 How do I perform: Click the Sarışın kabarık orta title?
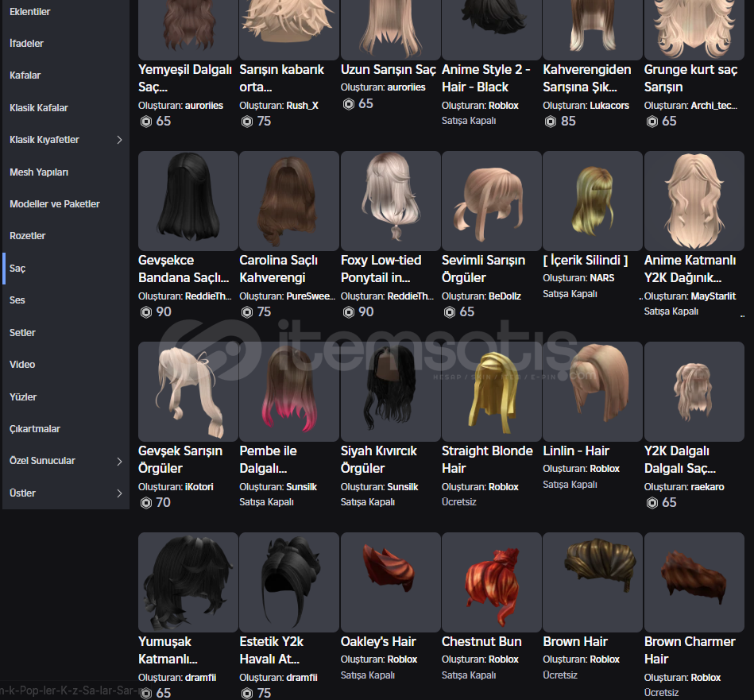282,79
